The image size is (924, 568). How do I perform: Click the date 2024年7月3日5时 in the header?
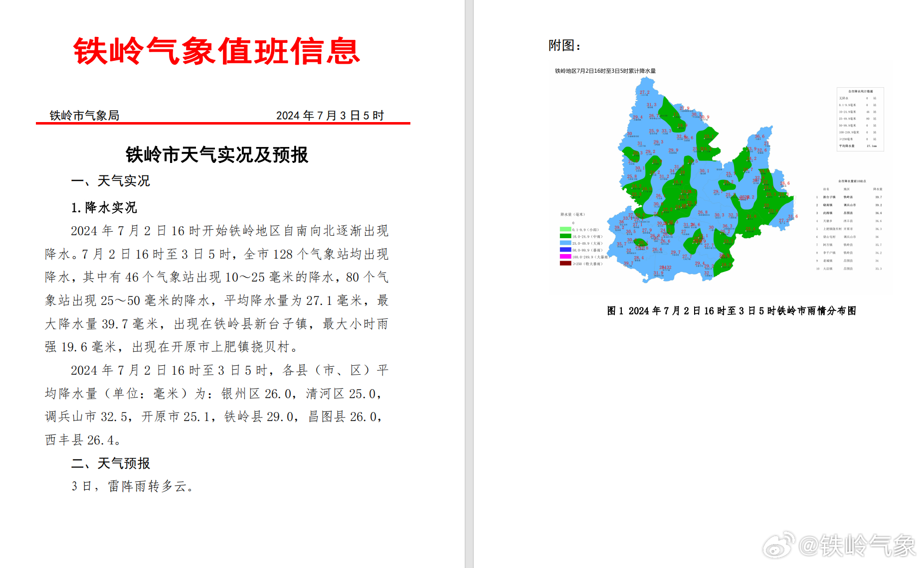tap(330, 116)
